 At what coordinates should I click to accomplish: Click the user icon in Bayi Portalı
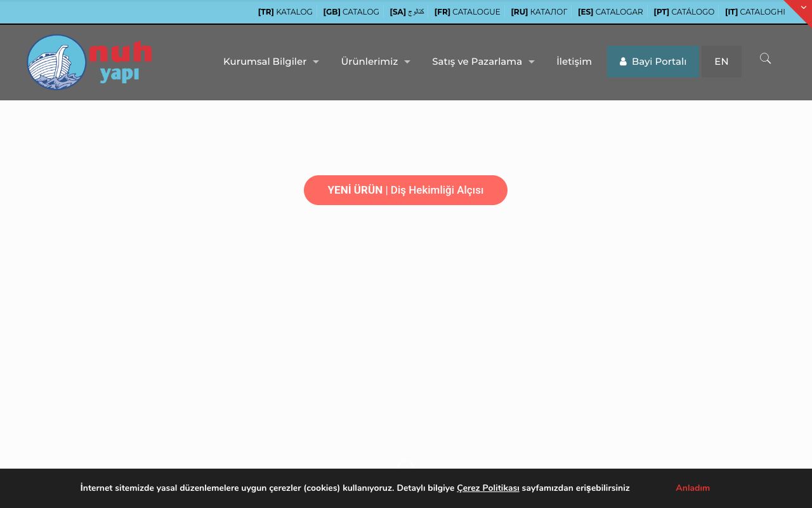[623, 62]
